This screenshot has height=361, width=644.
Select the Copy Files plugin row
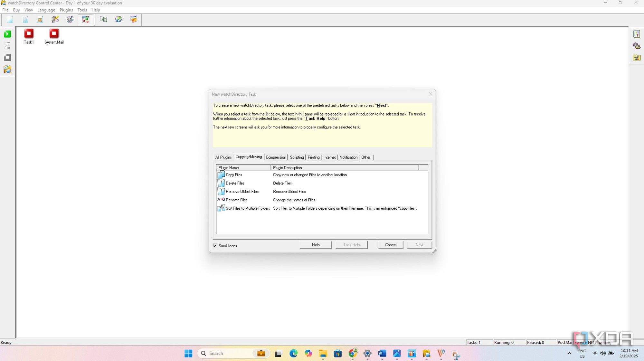(x=322, y=175)
